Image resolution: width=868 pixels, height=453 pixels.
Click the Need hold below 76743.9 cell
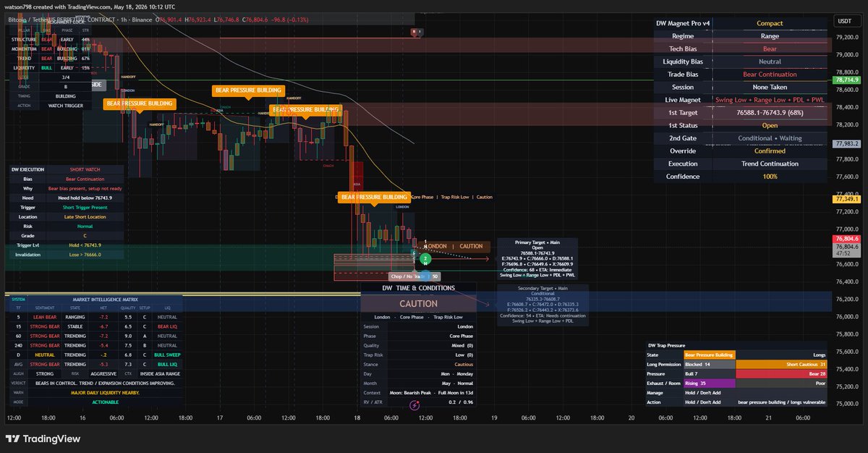tap(85, 198)
